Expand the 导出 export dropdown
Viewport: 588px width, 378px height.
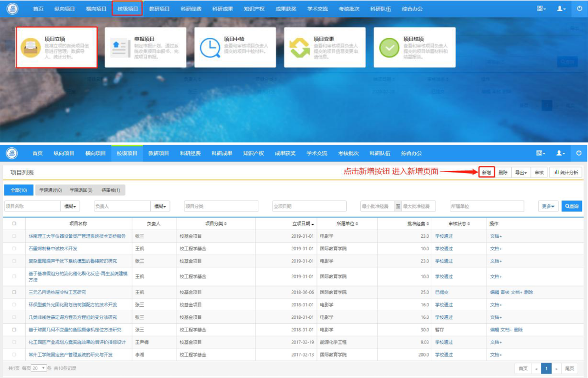pos(521,173)
